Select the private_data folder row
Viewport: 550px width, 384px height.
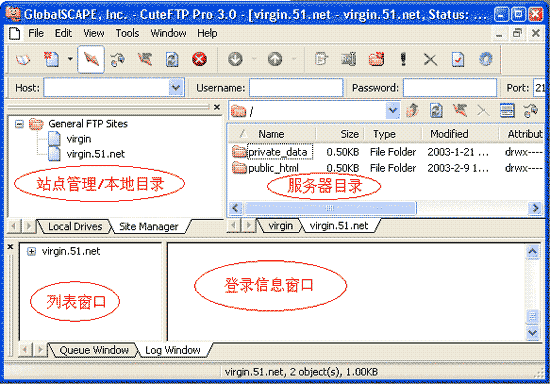(387, 152)
